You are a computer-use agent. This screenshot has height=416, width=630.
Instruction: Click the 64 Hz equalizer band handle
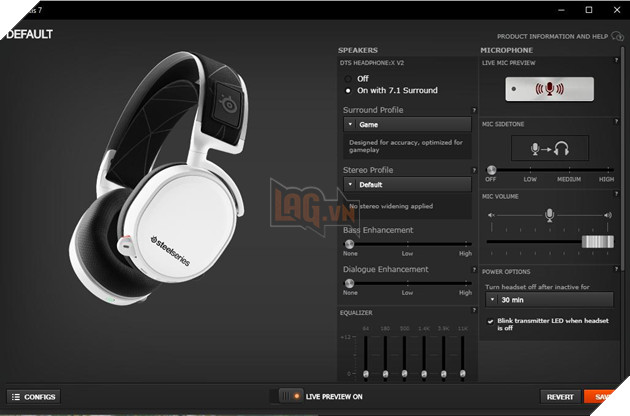click(x=366, y=374)
